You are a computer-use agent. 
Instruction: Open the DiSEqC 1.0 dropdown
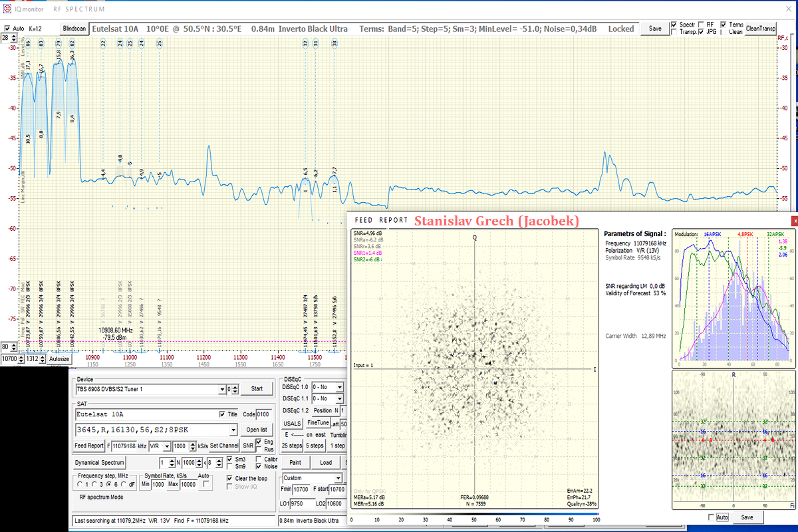(338, 387)
